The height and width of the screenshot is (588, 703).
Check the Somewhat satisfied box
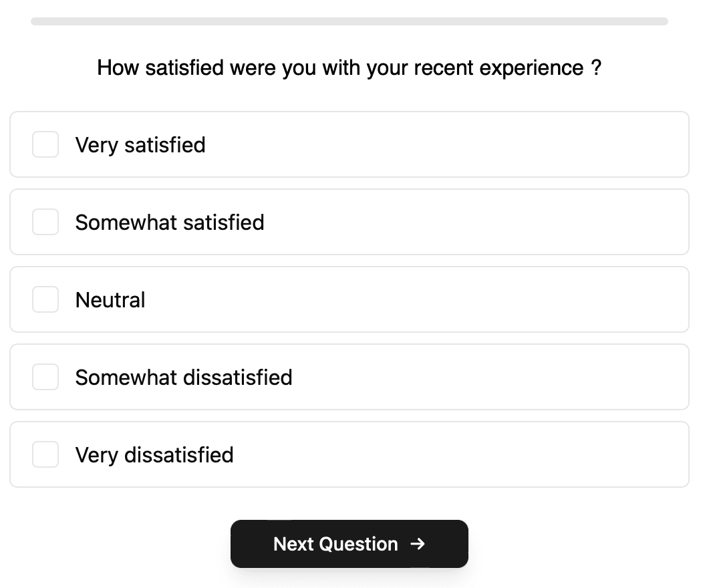[x=45, y=222]
